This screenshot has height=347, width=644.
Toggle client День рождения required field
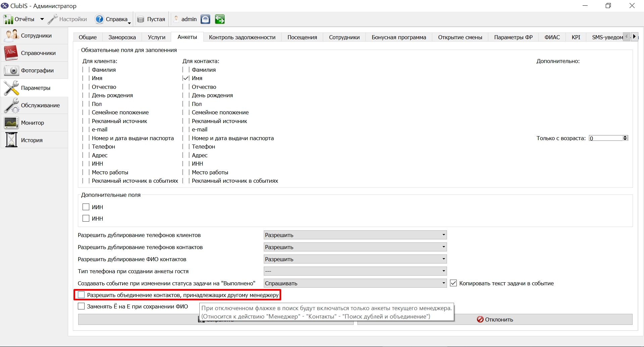[x=86, y=95]
